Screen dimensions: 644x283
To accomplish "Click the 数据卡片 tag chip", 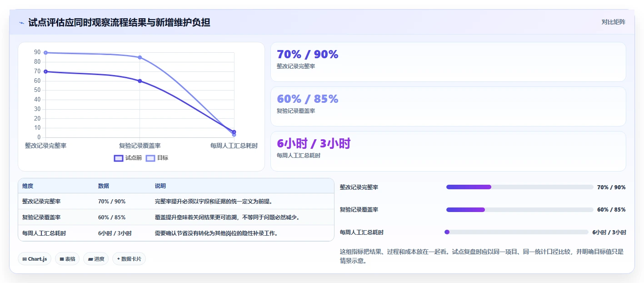I will [129, 259].
